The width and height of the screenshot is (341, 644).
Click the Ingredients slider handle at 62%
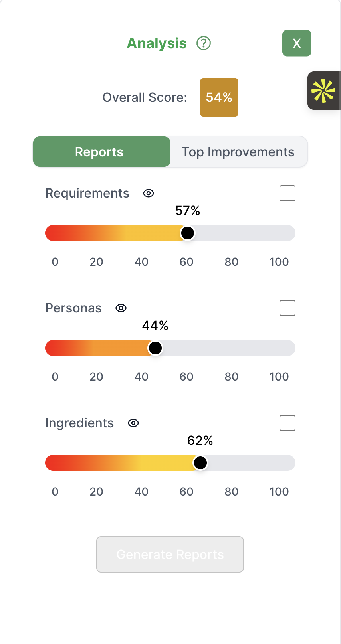point(200,463)
